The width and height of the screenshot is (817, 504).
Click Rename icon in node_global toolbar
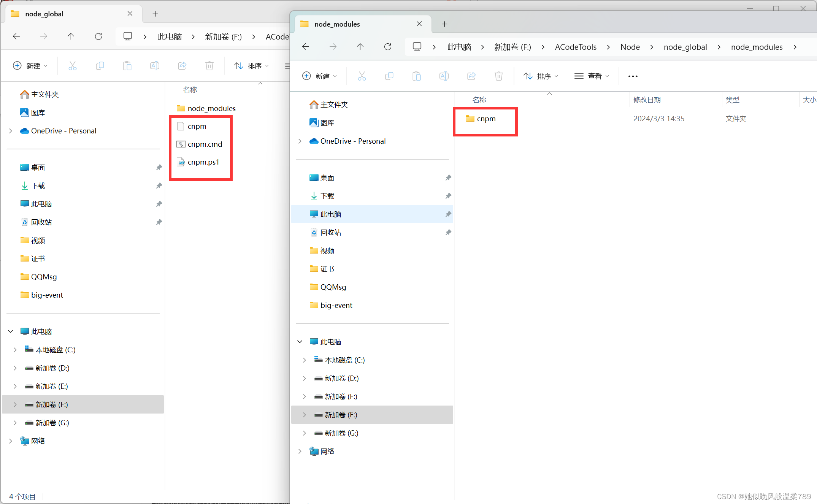[x=155, y=66]
